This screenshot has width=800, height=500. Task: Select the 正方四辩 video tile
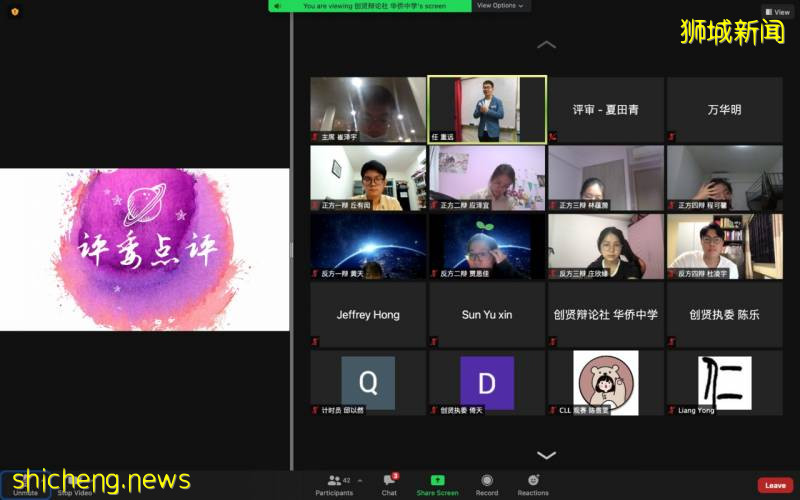click(x=724, y=178)
